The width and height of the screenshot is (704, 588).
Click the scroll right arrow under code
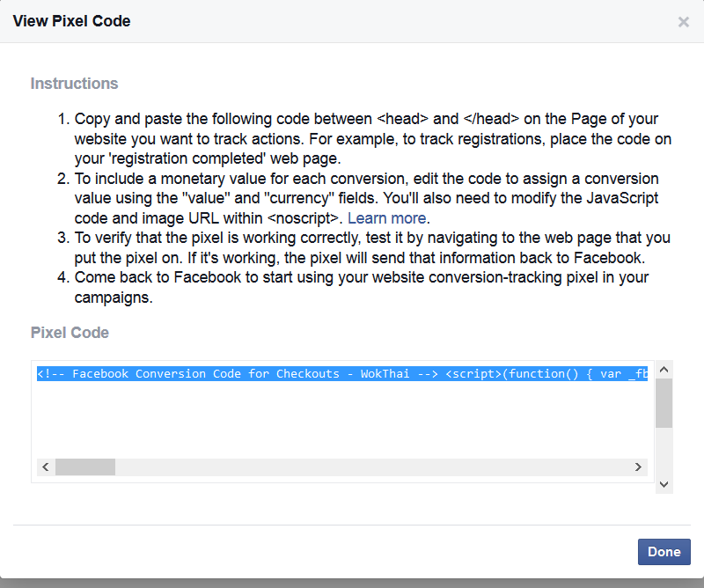tap(638, 467)
